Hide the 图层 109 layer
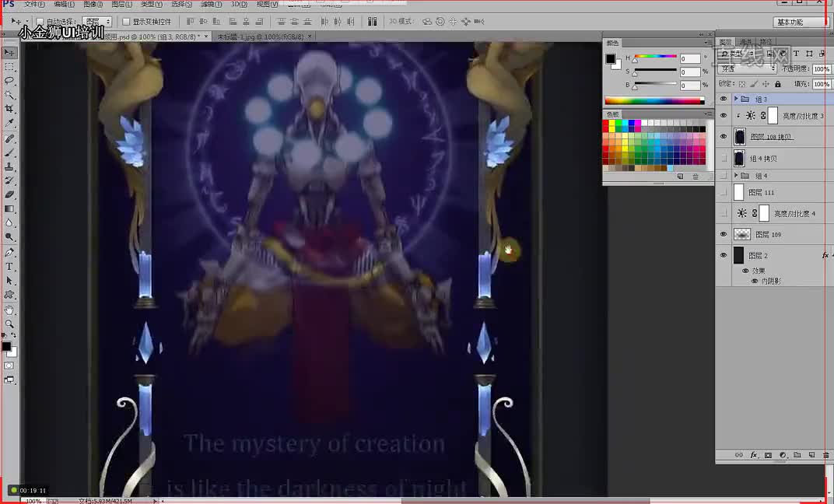This screenshot has height=504, width=834. coord(724,234)
